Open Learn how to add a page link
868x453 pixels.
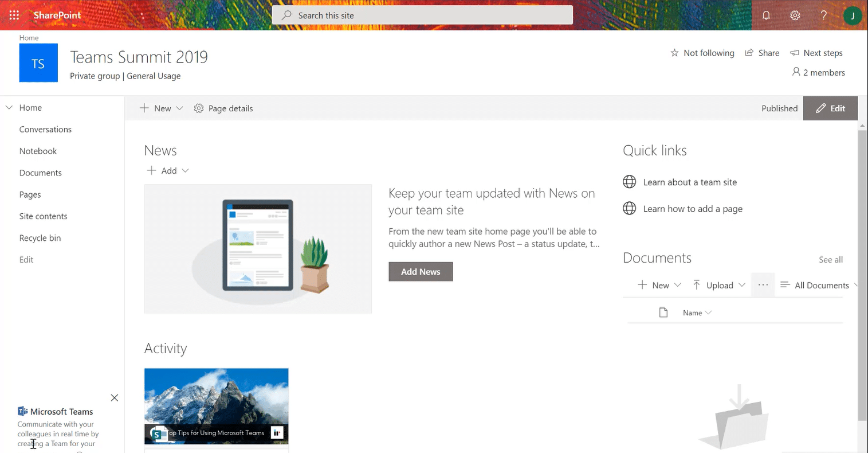point(693,209)
